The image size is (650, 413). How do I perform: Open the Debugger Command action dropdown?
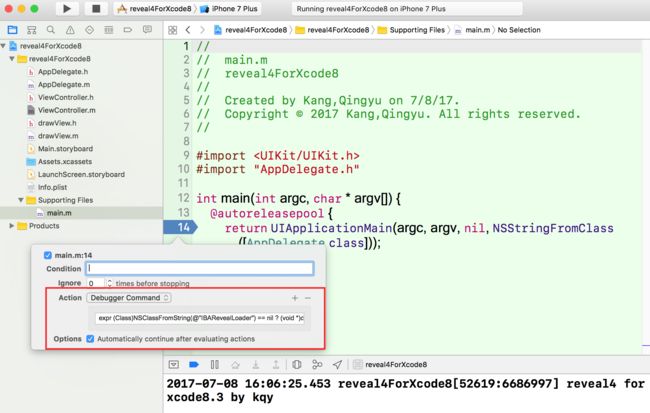129,298
